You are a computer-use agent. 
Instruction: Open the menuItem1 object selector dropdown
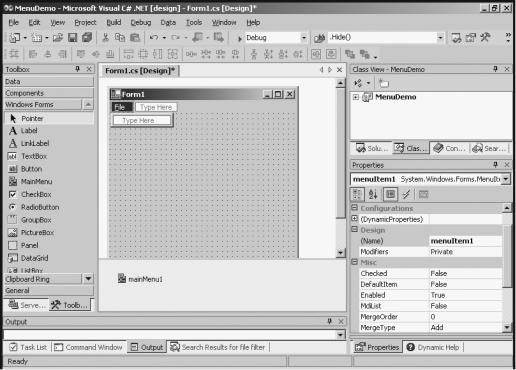(x=506, y=179)
